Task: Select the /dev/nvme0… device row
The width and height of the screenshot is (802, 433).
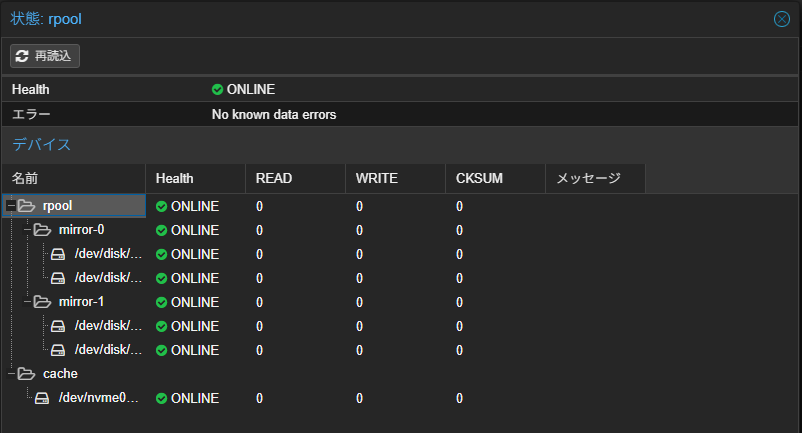Action: tap(98, 398)
